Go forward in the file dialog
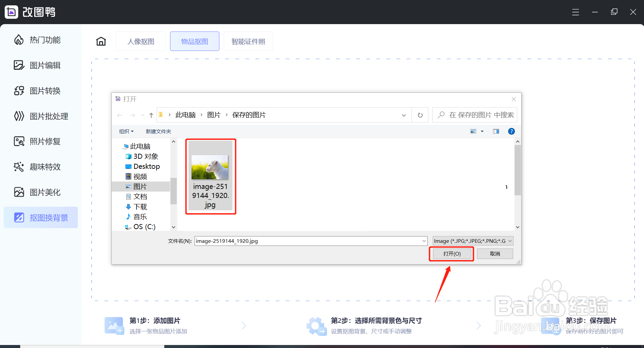 click(x=132, y=115)
